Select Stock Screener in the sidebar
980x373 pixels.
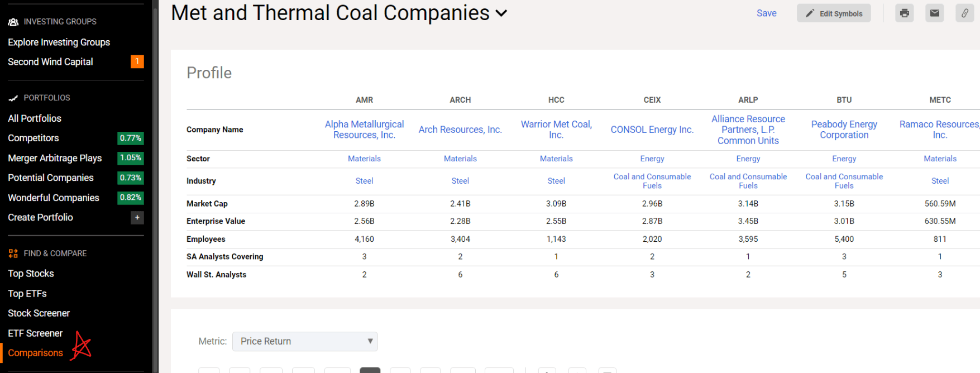(39, 313)
